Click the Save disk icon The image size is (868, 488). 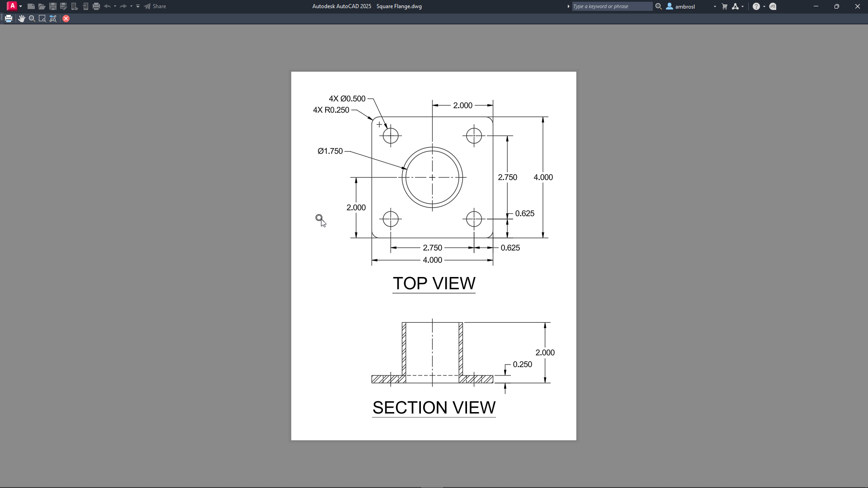(x=53, y=6)
